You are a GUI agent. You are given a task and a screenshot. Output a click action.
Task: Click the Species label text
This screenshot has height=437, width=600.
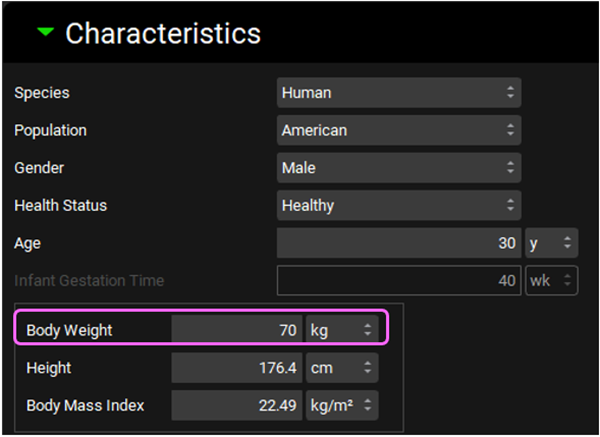[42, 93]
